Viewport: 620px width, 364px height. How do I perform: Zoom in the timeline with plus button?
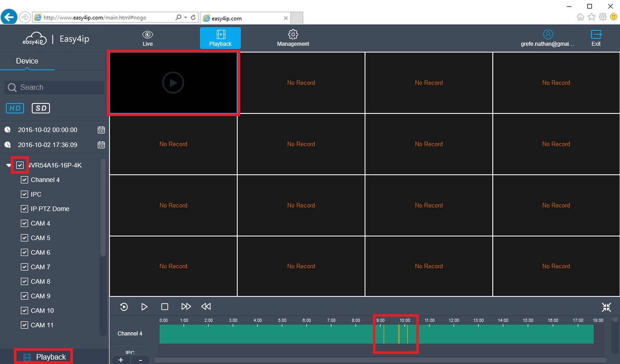121,360
